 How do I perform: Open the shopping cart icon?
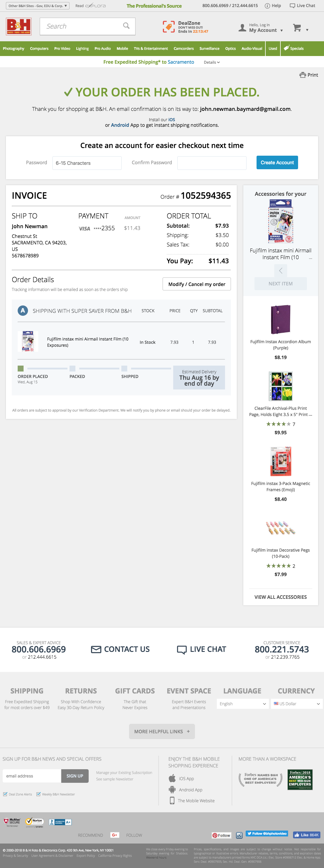pyautogui.click(x=297, y=28)
